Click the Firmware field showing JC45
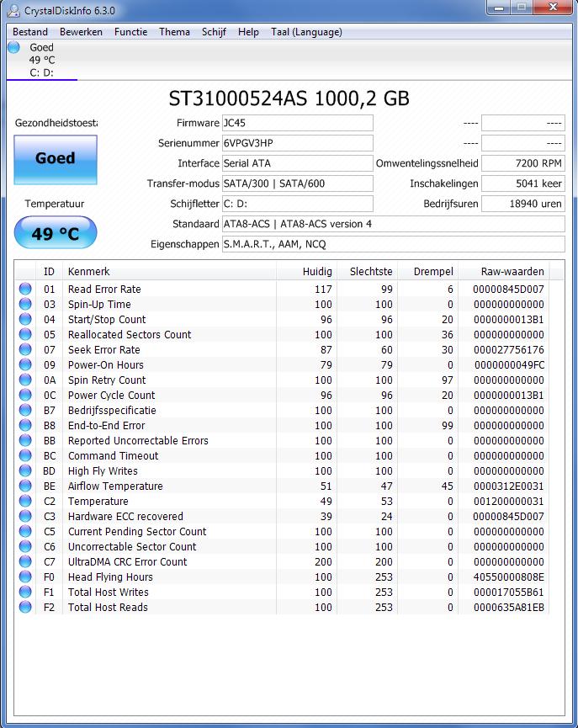Screen dimensions: 578x728 tap(298, 123)
